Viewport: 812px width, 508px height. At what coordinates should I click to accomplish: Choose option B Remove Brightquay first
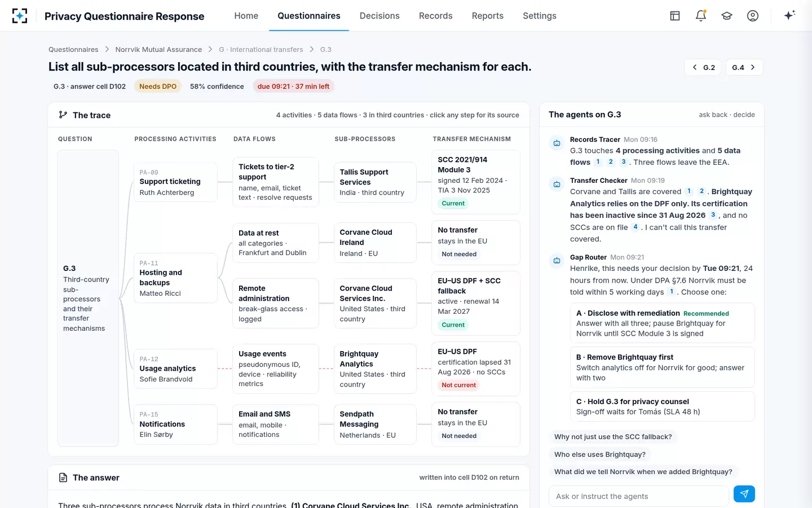point(662,367)
